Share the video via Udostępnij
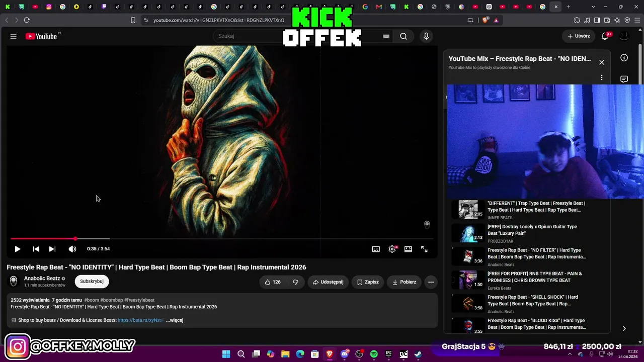The height and width of the screenshot is (362, 644). click(328, 282)
